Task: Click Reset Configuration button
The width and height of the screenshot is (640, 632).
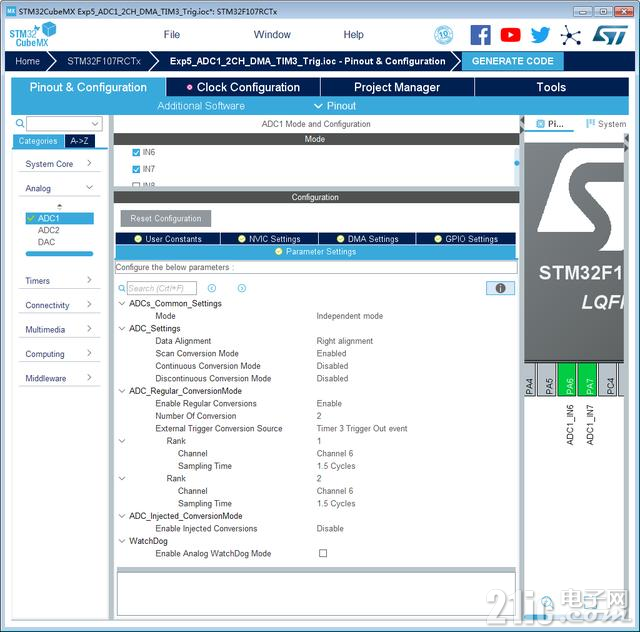Action: pos(166,218)
